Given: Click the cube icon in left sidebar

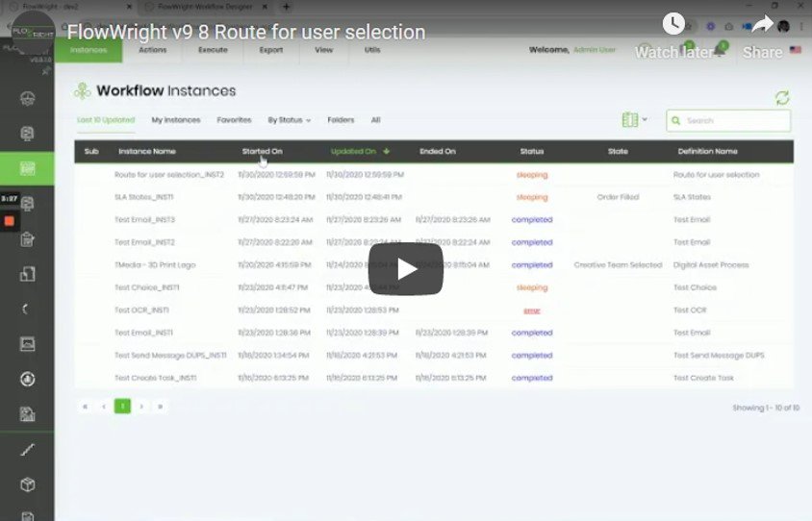Looking at the screenshot, I should pos(27,484).
